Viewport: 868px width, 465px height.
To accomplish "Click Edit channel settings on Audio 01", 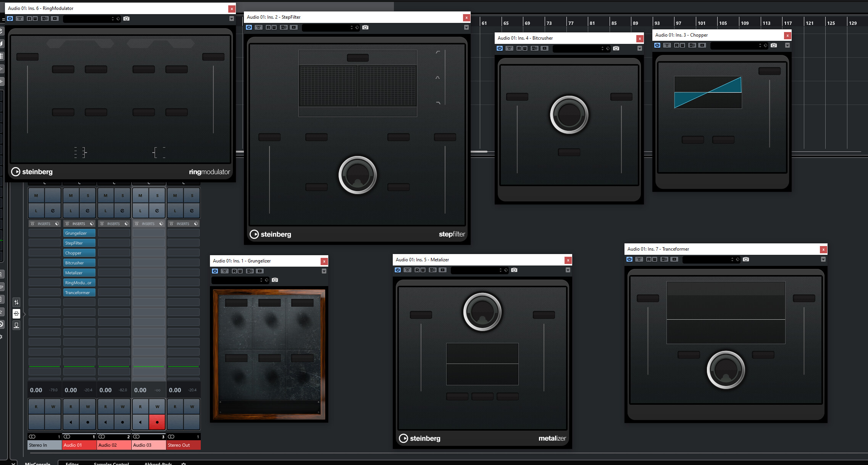I will 87,211.
